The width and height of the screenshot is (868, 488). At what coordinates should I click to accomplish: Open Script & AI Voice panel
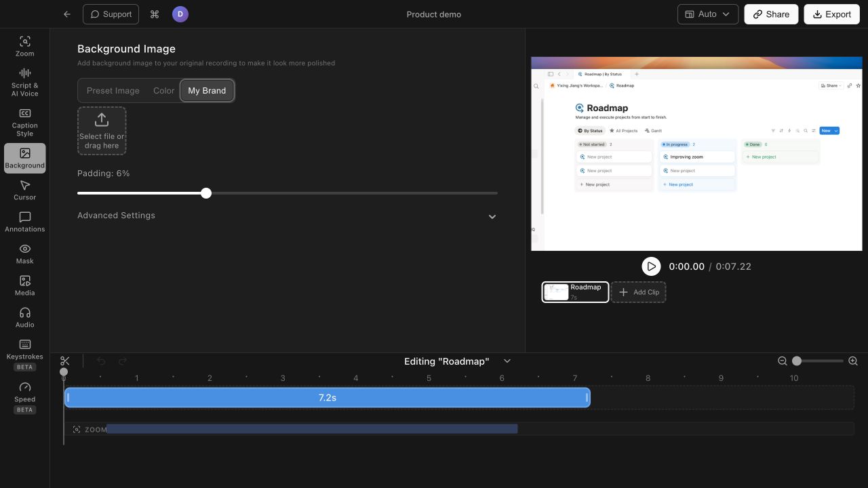pos(25,82)
